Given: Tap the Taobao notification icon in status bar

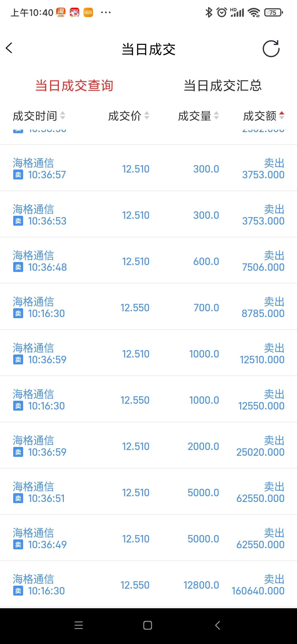Looking at the screenshot, I should click(61, 12).
